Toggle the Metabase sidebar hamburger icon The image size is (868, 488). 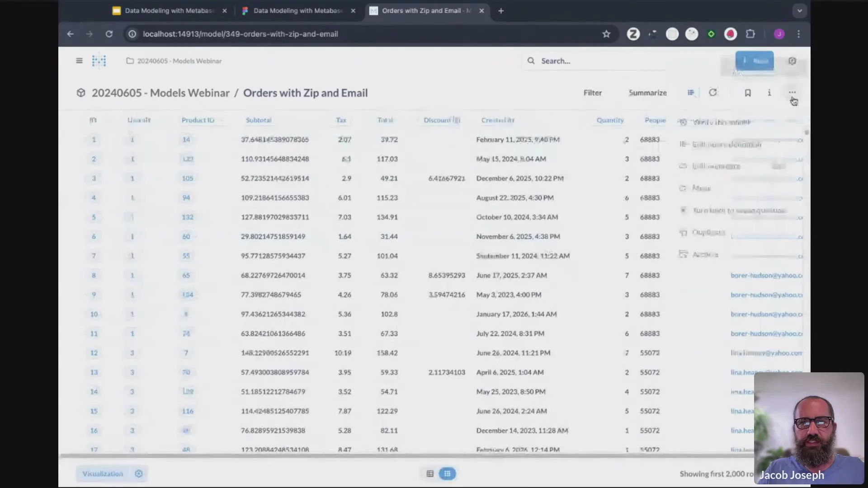[79, 61]
